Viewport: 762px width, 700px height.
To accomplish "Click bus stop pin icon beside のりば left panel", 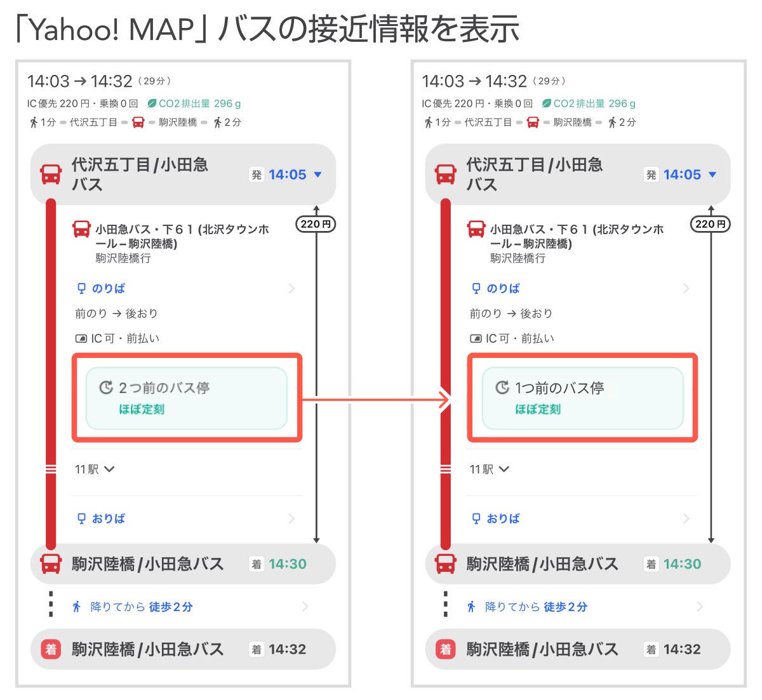I will tap(81, 289).
